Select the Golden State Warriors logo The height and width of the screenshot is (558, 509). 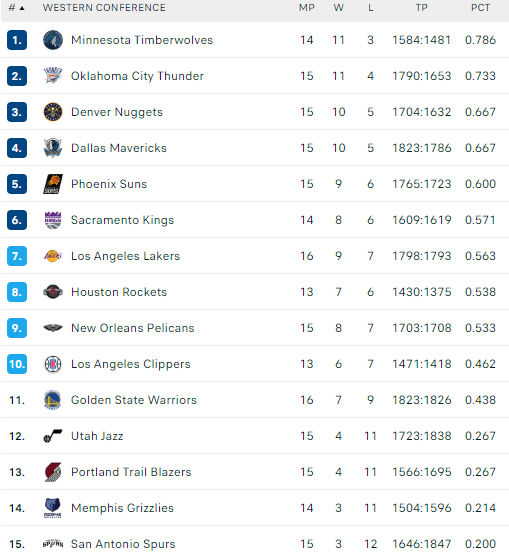(x=53, y=400)
